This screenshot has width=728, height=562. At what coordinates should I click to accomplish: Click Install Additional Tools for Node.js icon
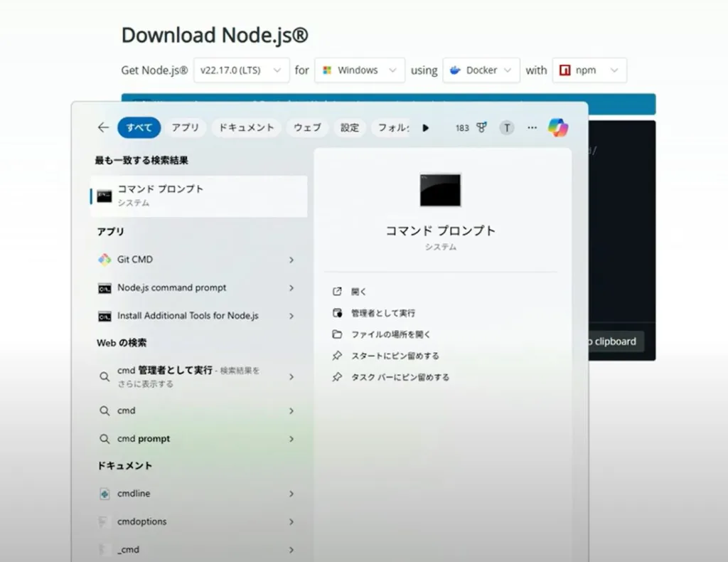pyautogui.click(x=105, y=317)
